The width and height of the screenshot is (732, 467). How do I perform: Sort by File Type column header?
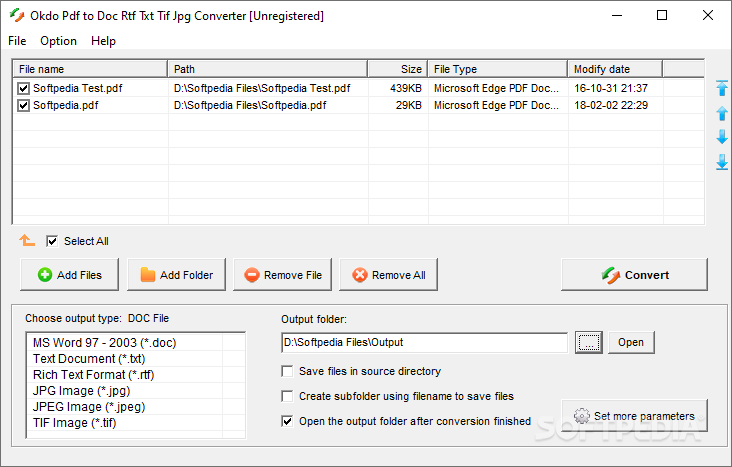[x=498, y=69]
